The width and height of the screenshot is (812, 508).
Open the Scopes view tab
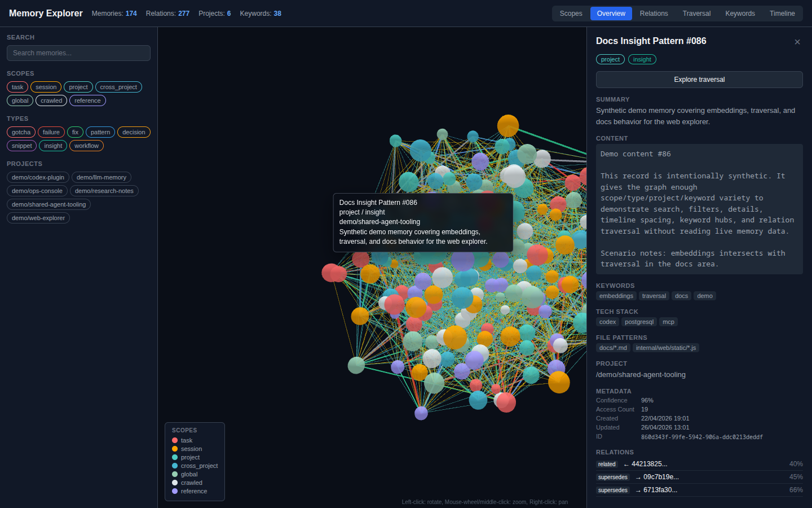click(x=571, y=14)
